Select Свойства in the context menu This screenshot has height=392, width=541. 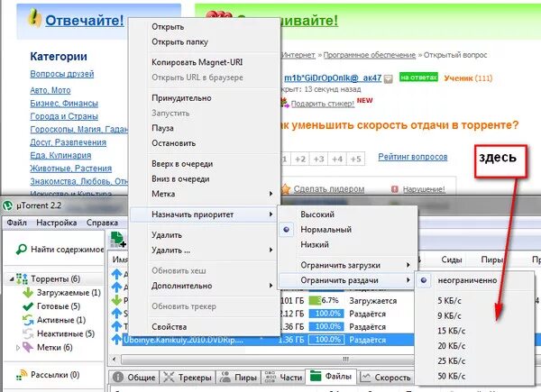click(170, 327)
